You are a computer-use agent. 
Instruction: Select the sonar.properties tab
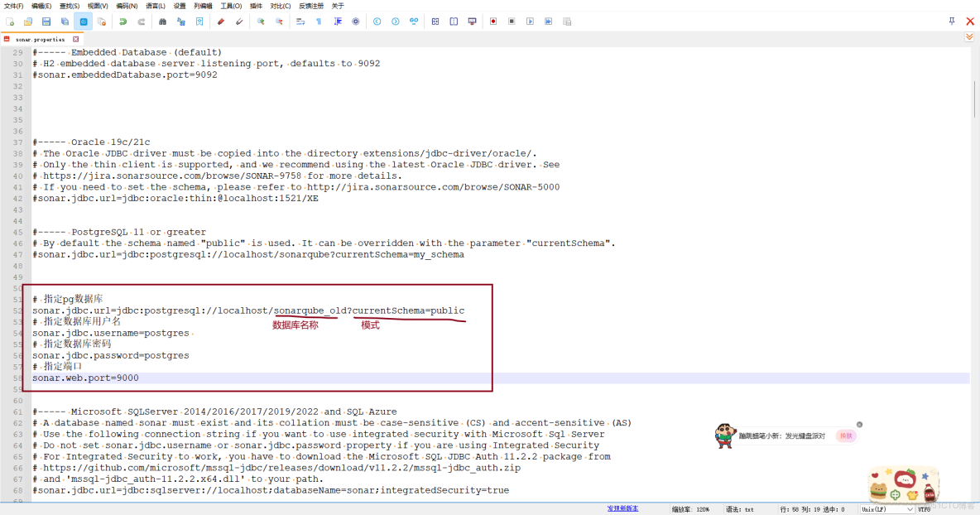click(x=38, y=38)
